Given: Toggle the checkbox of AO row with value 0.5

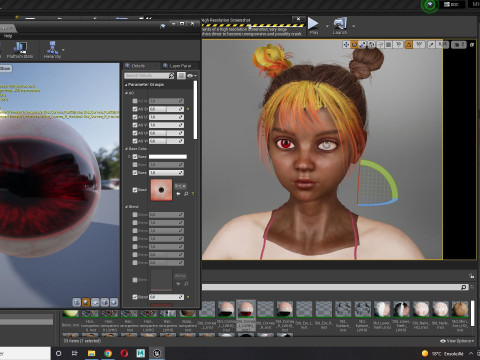Looking at the screenshot, I should 135,109.
